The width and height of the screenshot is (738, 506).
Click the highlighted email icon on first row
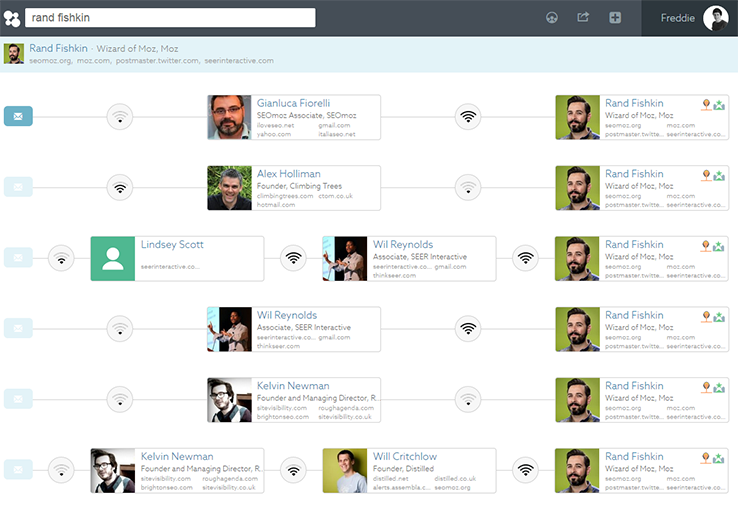click(18, 117)
